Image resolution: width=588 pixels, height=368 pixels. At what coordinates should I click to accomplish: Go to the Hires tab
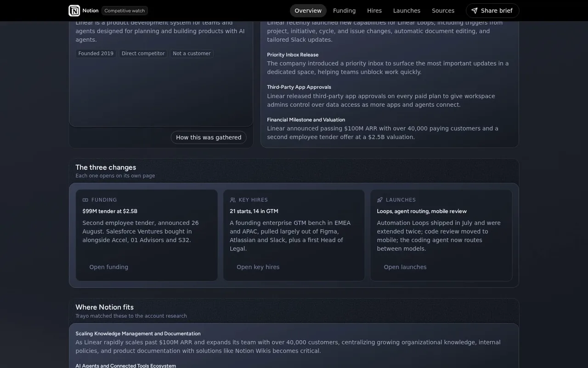[x=374, y=11]
